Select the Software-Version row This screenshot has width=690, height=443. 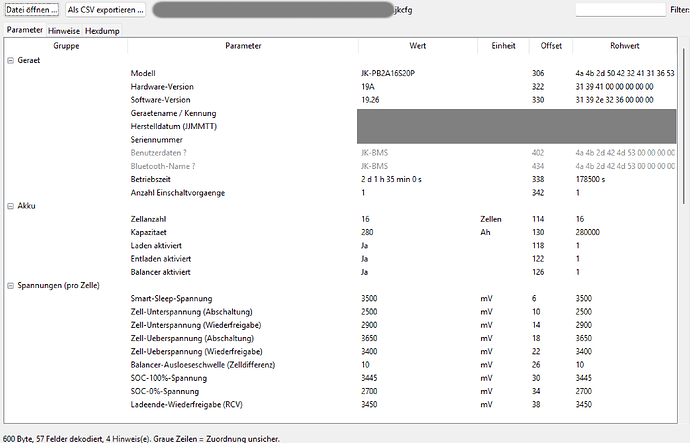(x=340, y=100)
